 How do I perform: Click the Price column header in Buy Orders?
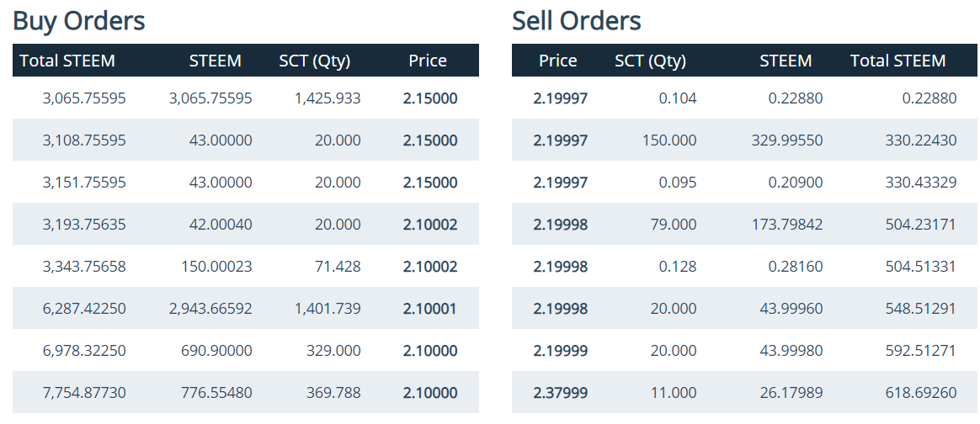pyautogui.click(x=428, y=61)
